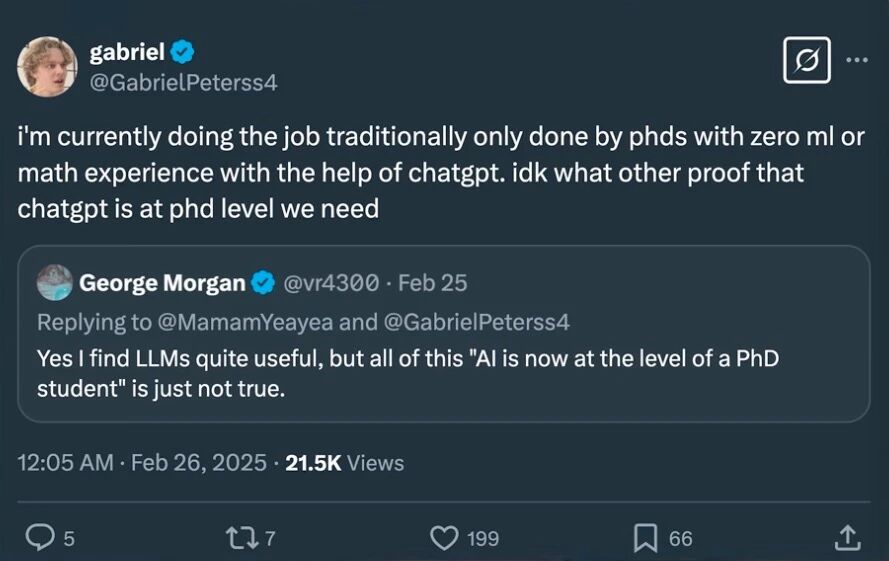Click the reply comment icon
Screen dimensions: 889x561
click(39, 538)
